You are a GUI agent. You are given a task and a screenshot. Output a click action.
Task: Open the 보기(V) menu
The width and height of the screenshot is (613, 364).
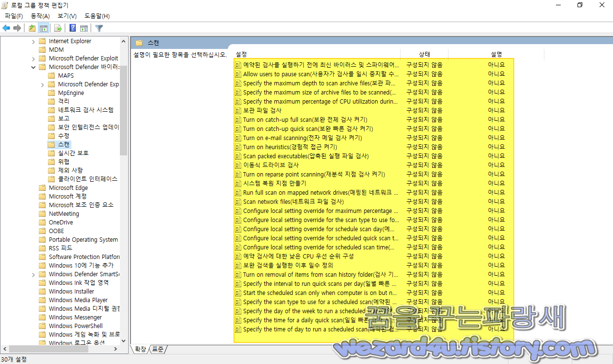67,16
